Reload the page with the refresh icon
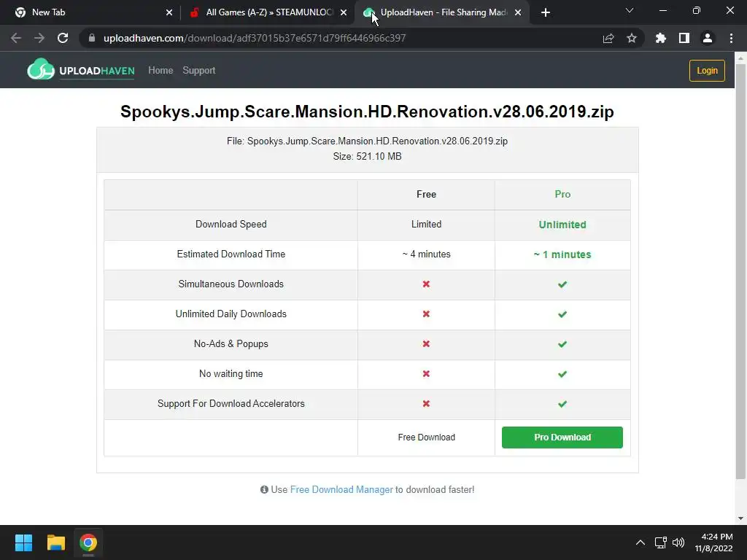 point(63,38)
